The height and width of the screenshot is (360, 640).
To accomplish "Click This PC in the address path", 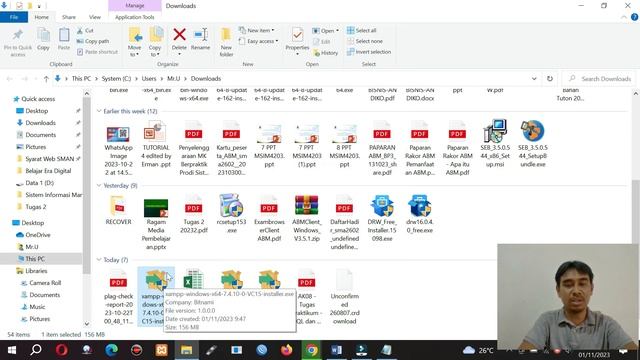I will pos(81,79).
